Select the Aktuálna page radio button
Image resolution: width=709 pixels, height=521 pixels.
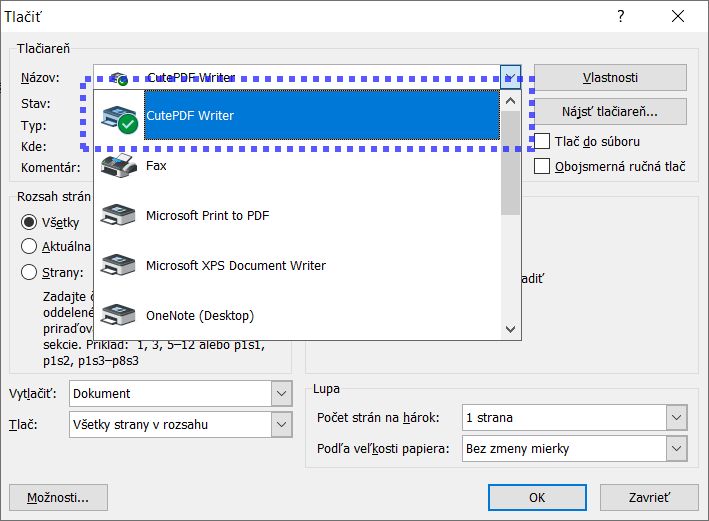point(29,246)
